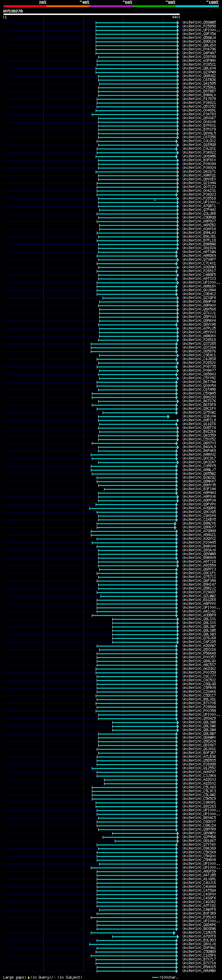Click the UniRef100_P26521 label

[199, 65]
